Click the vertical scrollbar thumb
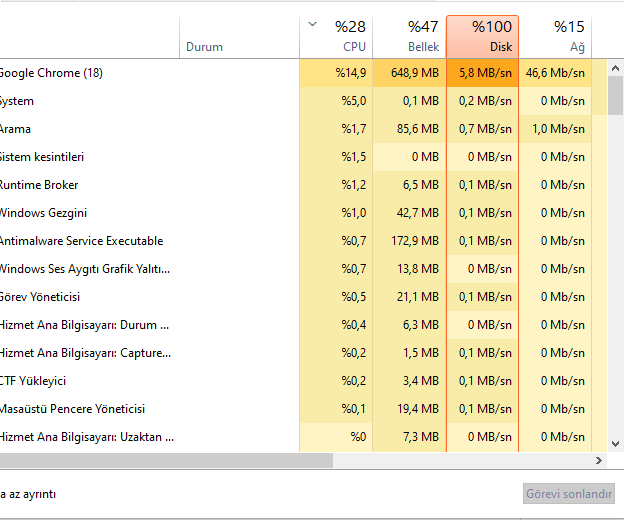This screenshot has height=520, width=624. click(x=615, y=94)
